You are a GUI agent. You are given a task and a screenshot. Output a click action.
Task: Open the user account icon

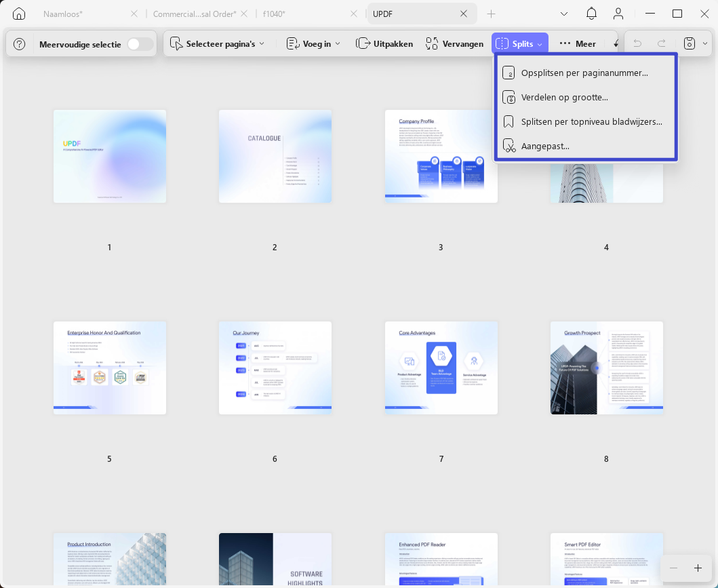point(618,14)
